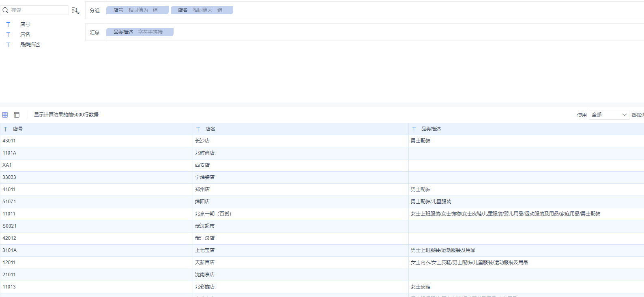Select cell 绵阳店

301,202
